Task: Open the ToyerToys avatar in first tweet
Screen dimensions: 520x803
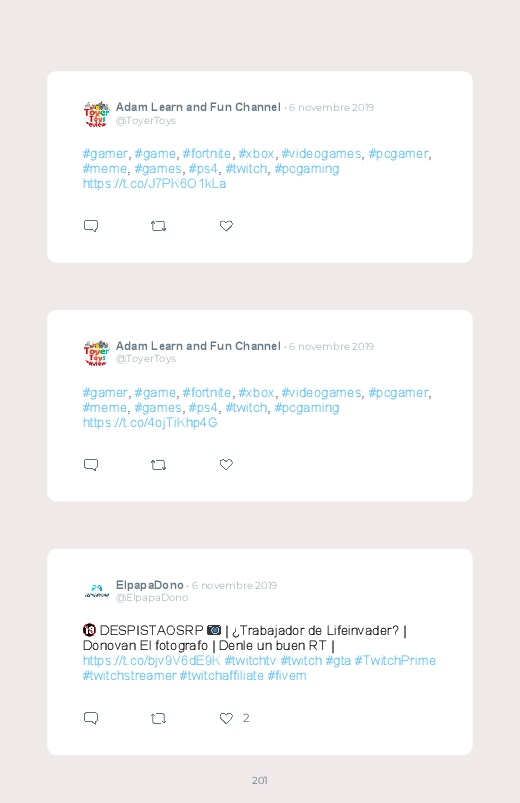Action: (x=96, y=114)
